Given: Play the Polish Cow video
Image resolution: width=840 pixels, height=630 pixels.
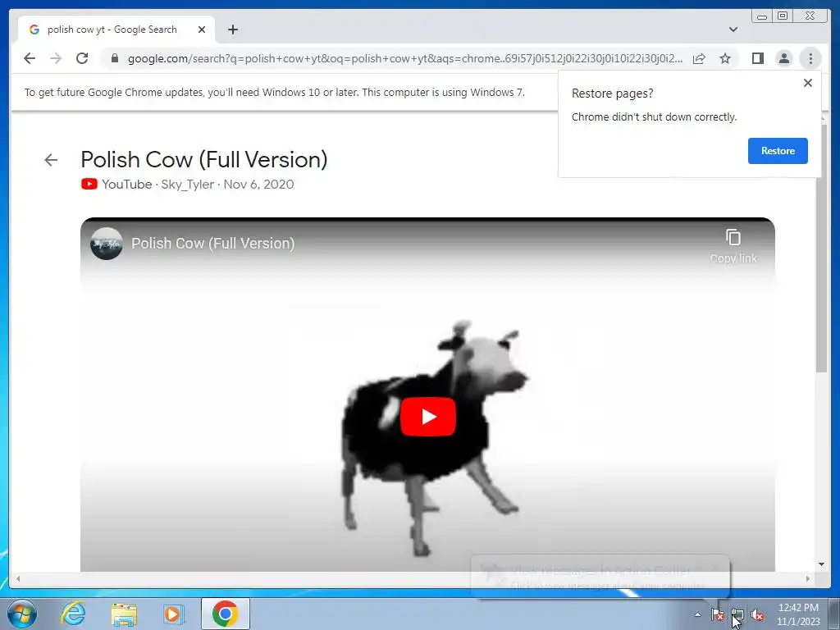Looking at the screenshot, I should [428, 416].
